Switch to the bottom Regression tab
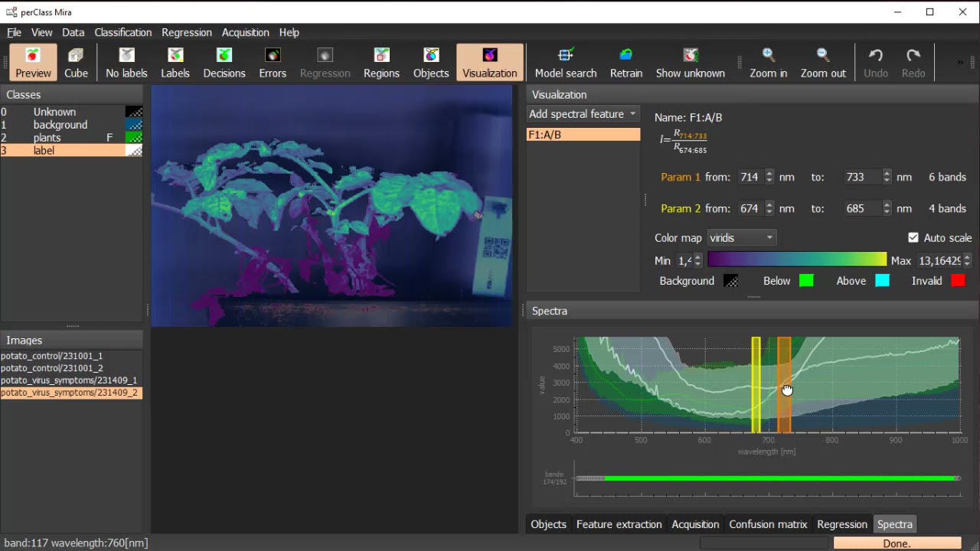This screenshot has width=980, height=551. tap(842, 524)
